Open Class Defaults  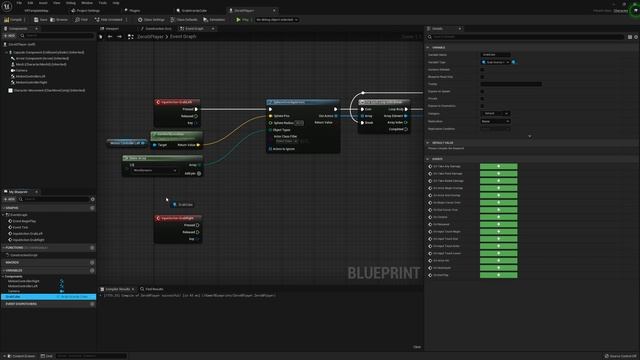(x=184, y=20)
